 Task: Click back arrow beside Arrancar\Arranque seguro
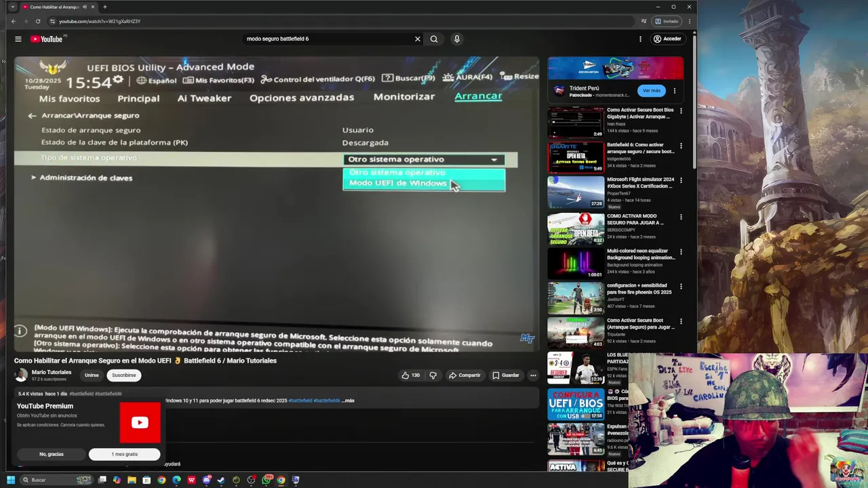tap(32, 116)
